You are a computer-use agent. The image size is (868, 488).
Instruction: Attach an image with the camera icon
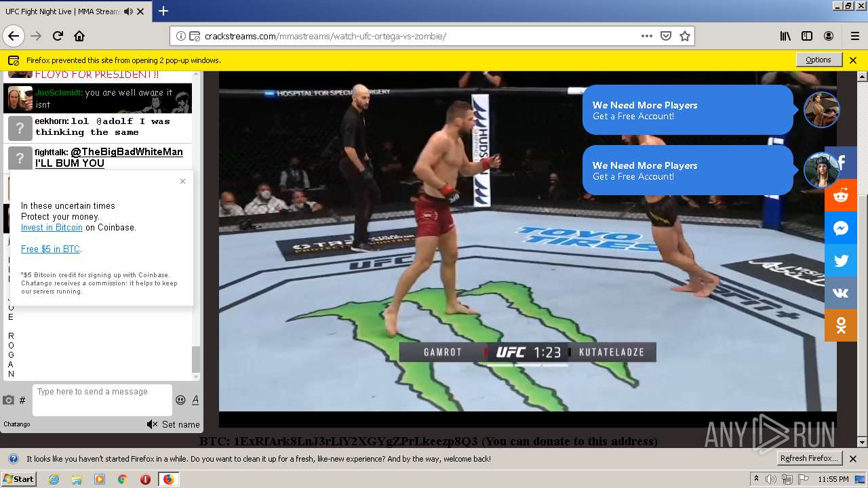pos(9,400)
